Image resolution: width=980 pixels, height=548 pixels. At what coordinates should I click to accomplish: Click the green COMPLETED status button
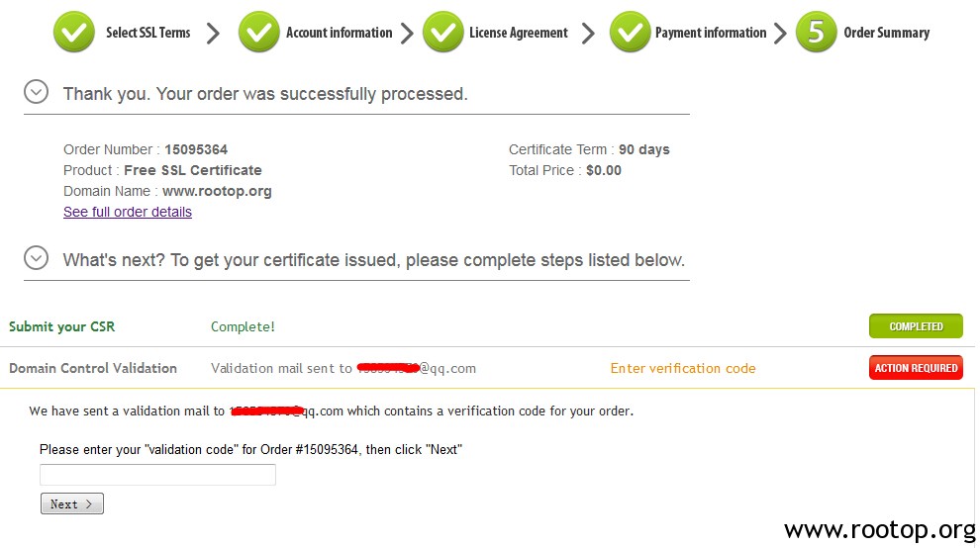pos(916,326)
